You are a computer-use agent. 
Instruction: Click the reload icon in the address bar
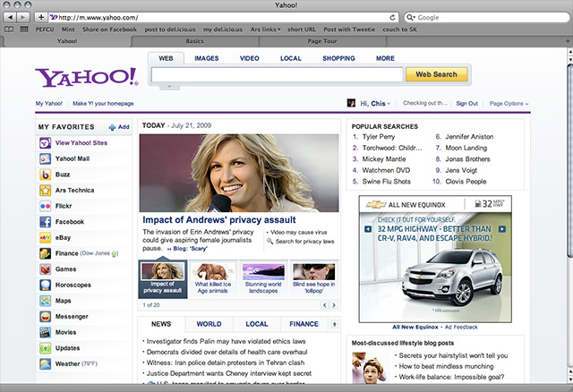click(392, 17)
